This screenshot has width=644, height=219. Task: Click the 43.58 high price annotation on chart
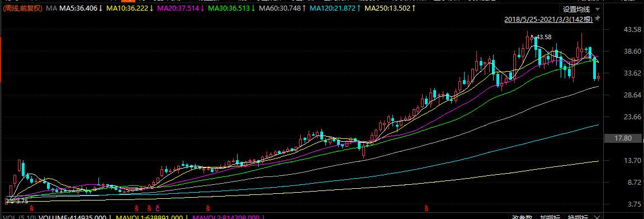[544, 38]
